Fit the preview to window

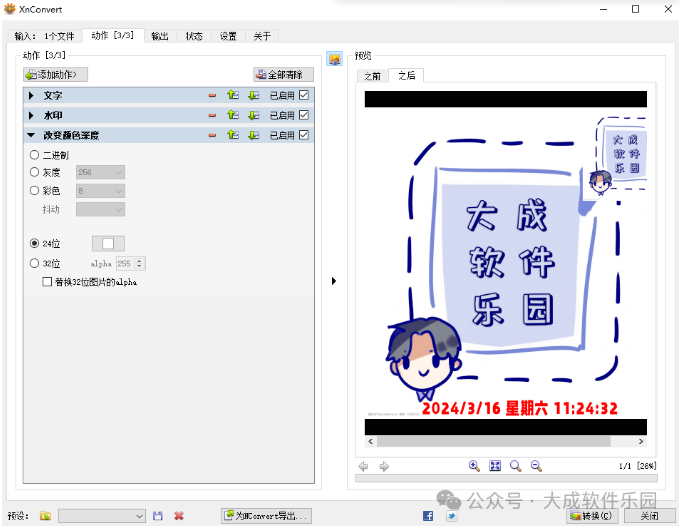(495, 466)
